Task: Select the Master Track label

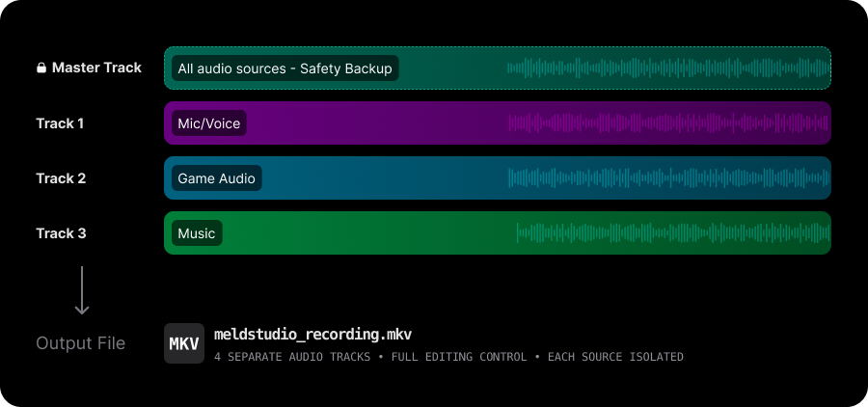Action: [96, 68]
